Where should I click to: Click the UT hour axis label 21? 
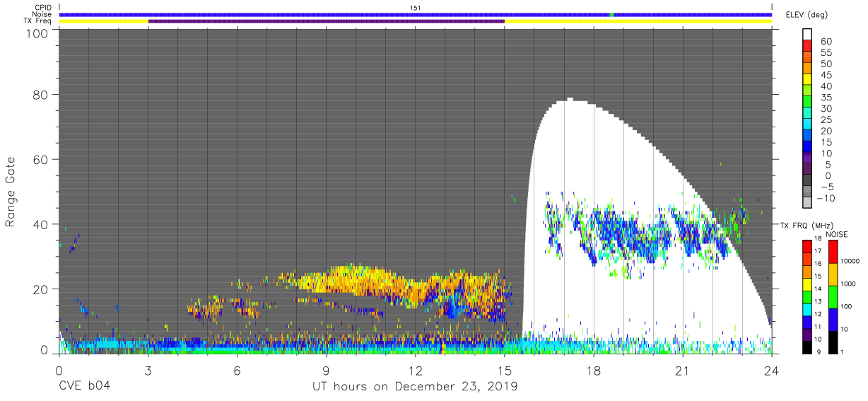pos(682,371)
